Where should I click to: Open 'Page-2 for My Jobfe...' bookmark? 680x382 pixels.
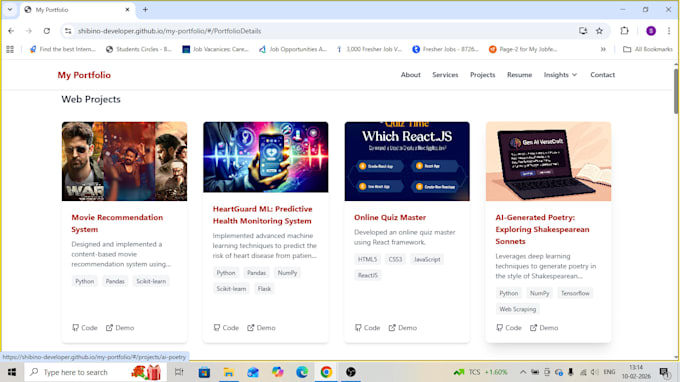tap(523, 49)
